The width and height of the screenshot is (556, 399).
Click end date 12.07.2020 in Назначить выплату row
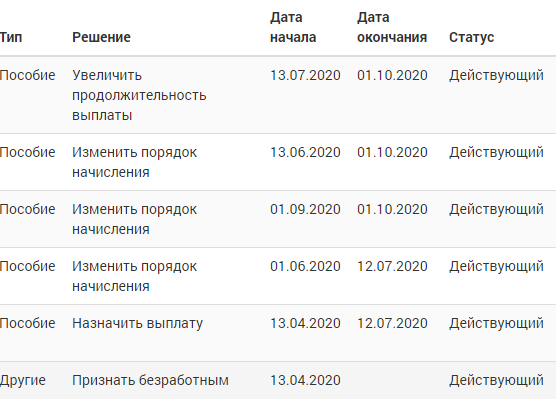[392, 323]
